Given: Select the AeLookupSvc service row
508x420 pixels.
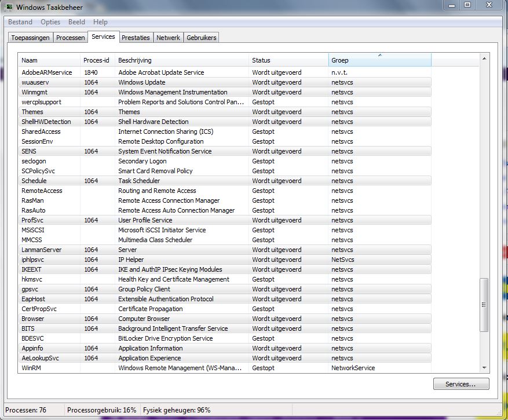Looking at the screenshot, I should point(225,358).
